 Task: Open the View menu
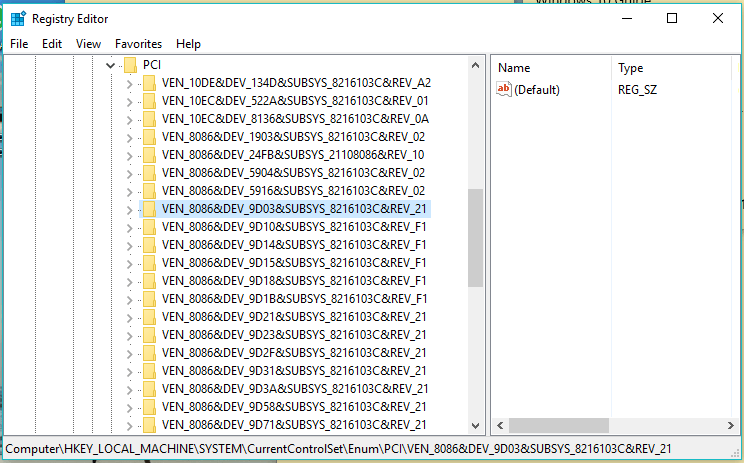(x=88, y=44)
